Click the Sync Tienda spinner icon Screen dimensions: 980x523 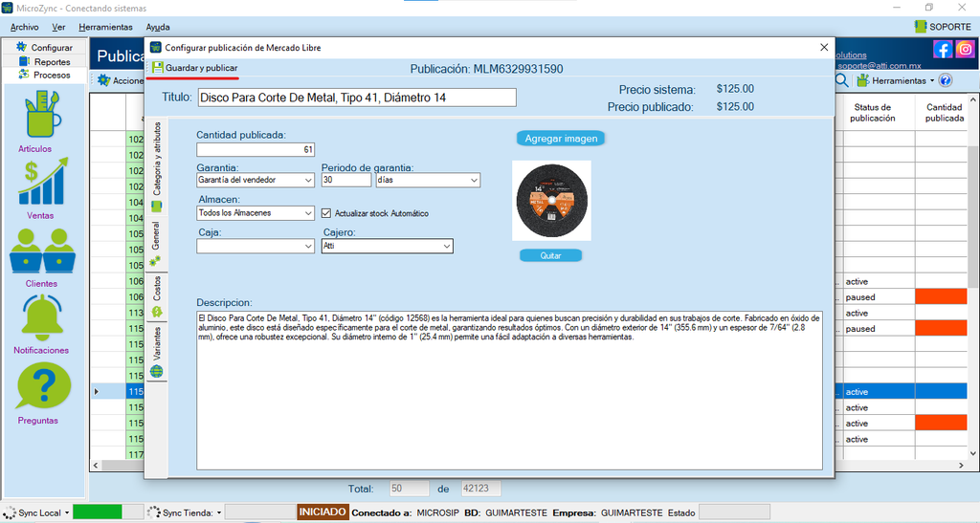[154, 513]
